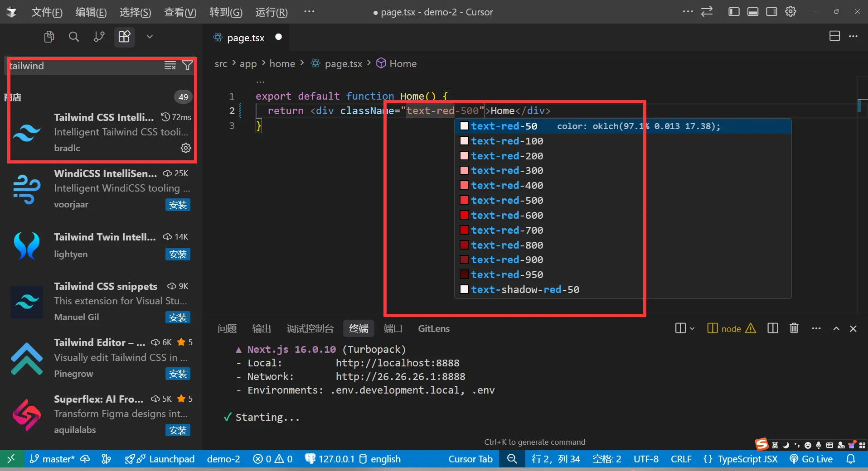The image size is (868, 471).
Task: Toggle the secondary sidebar visibility
Action: click(x=772, y=11)
